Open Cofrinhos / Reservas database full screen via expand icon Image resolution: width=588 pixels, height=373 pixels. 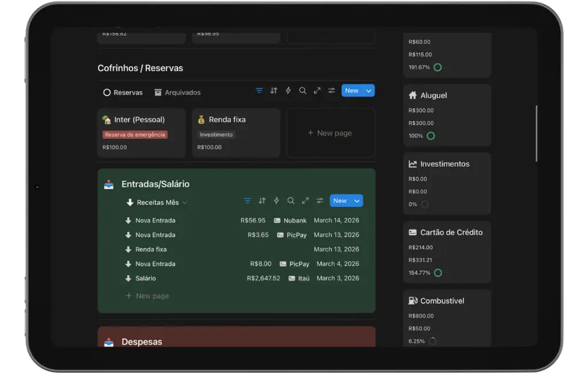point(317,90)
